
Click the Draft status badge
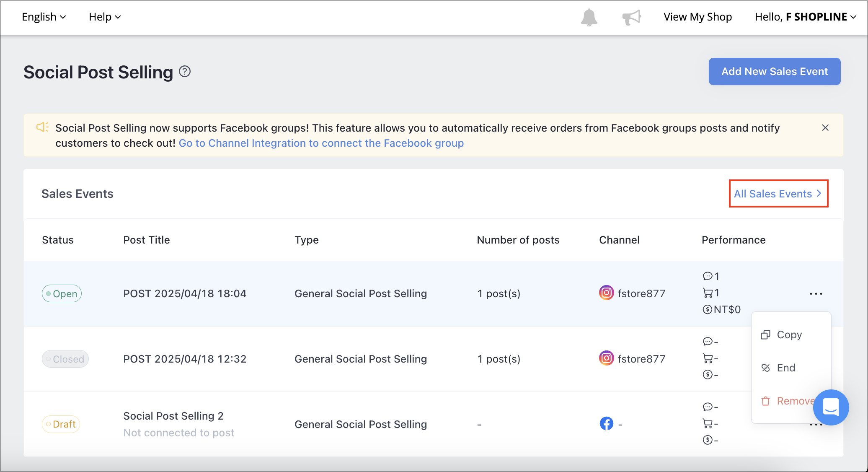click(x=61, y=424)
